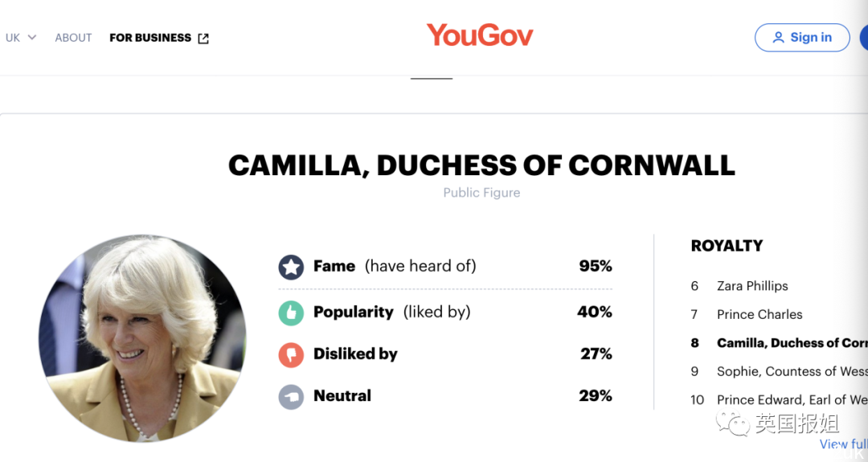Click the Fame star icon

point(291,267)
